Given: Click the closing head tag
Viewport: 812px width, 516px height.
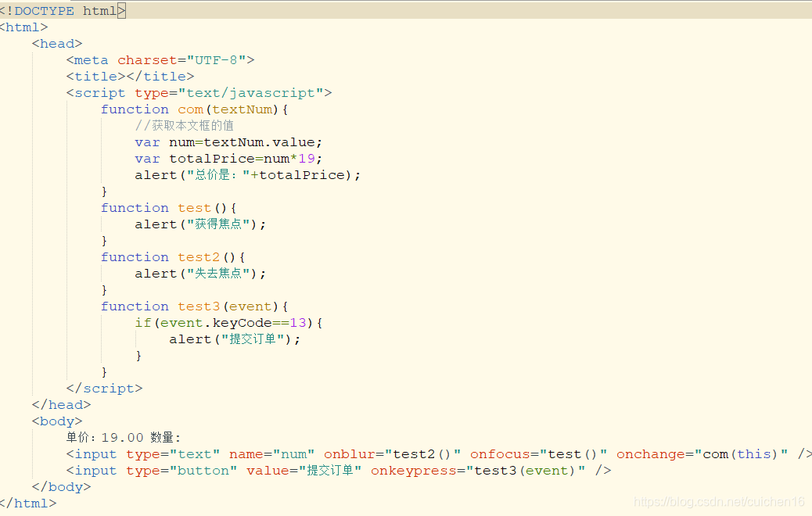Looking at the screenshot, I should [62, 405].
